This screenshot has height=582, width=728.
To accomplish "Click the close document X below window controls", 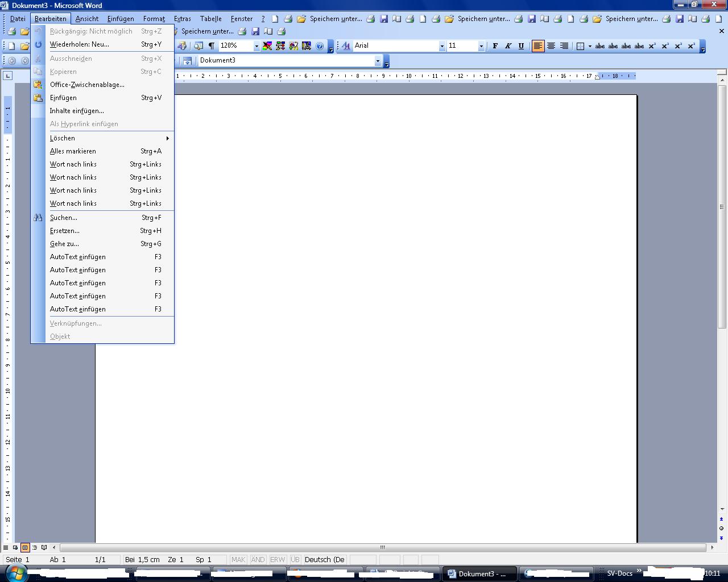I will [x=721, y=31].
